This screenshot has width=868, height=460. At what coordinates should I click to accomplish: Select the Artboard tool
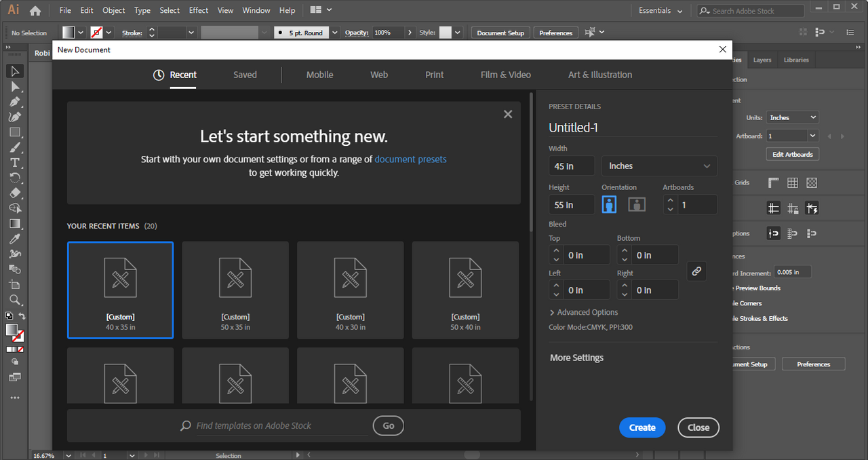15,285
